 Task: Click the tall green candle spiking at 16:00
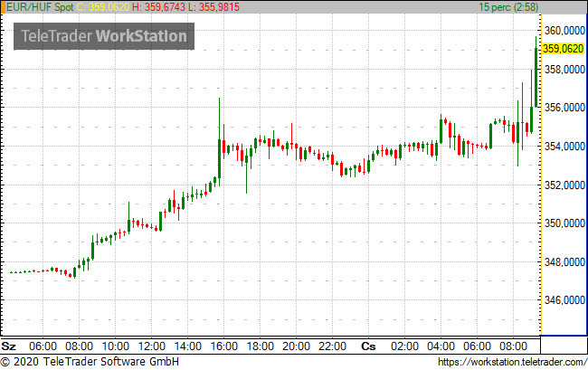point(220,142)
